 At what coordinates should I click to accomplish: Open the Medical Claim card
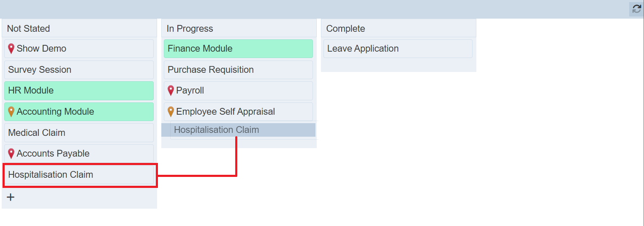click(37, 133)
